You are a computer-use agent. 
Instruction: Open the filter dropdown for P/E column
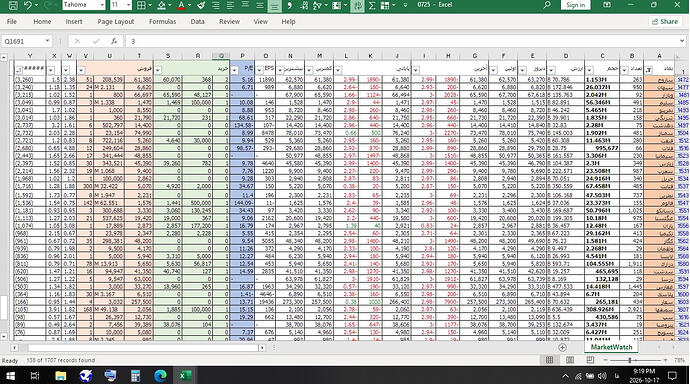(235, 70)
